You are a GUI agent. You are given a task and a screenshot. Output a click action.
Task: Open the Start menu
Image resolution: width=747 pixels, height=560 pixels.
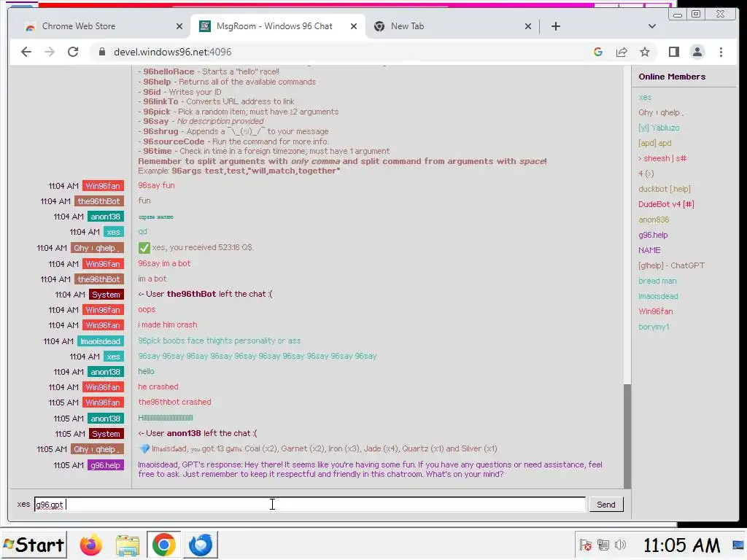click(34, 545)
